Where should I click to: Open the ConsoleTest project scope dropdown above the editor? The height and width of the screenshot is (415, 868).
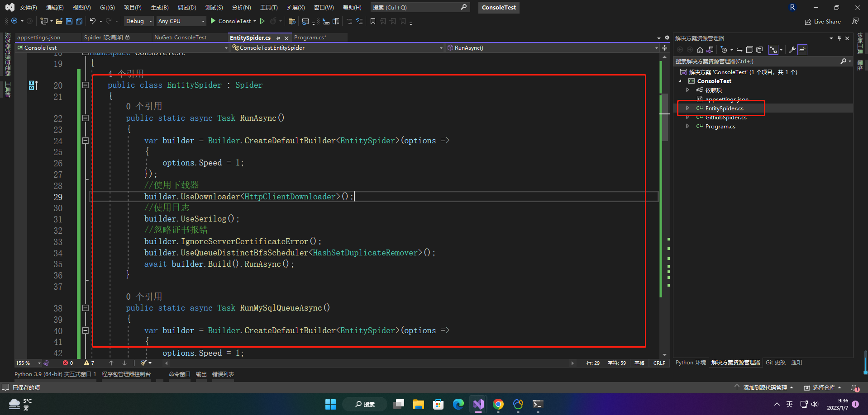point(123,48)
